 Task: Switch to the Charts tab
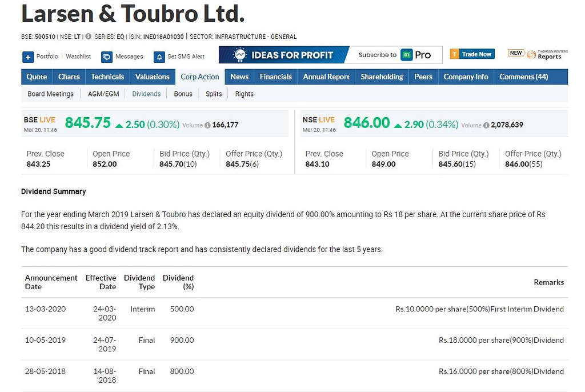pos(69,77)
